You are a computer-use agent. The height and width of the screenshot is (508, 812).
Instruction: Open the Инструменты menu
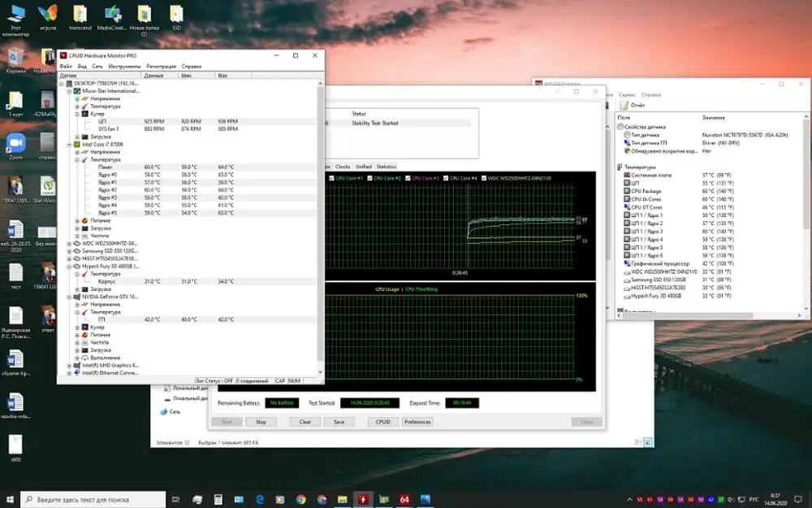[x=124, y=66]
